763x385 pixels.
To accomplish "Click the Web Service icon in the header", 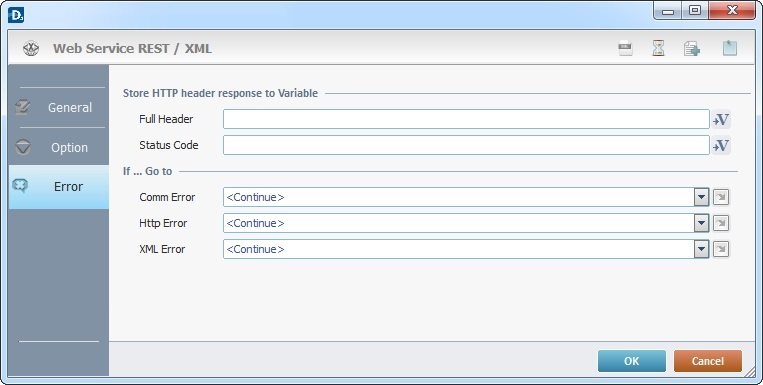I will [x=31, y=48].
